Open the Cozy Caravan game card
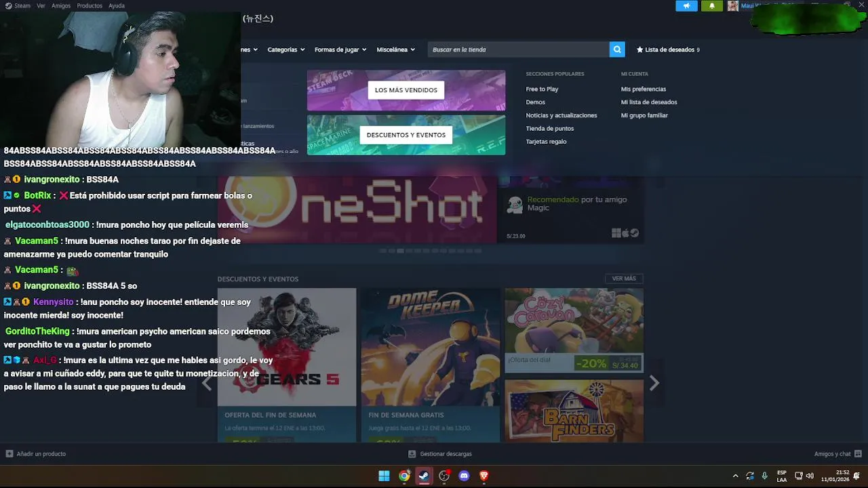The height and width of the screenshot is (488, 868). (x=574, y=330)
